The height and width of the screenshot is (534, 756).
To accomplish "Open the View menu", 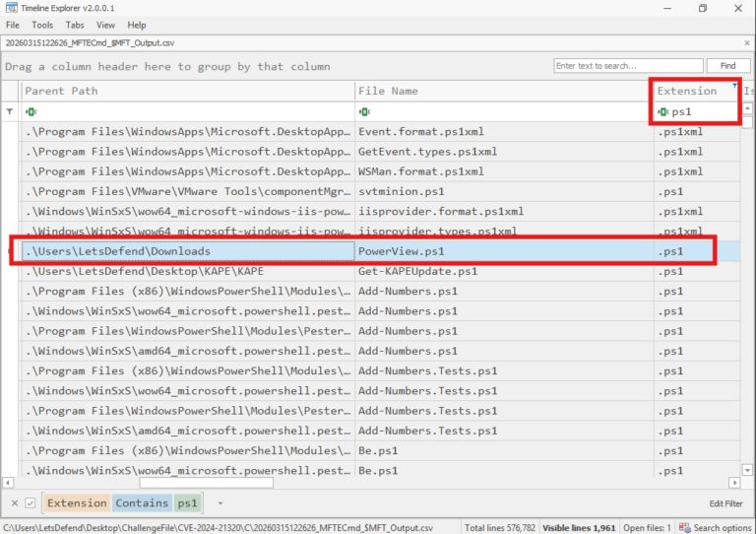I will click(105, 25).
